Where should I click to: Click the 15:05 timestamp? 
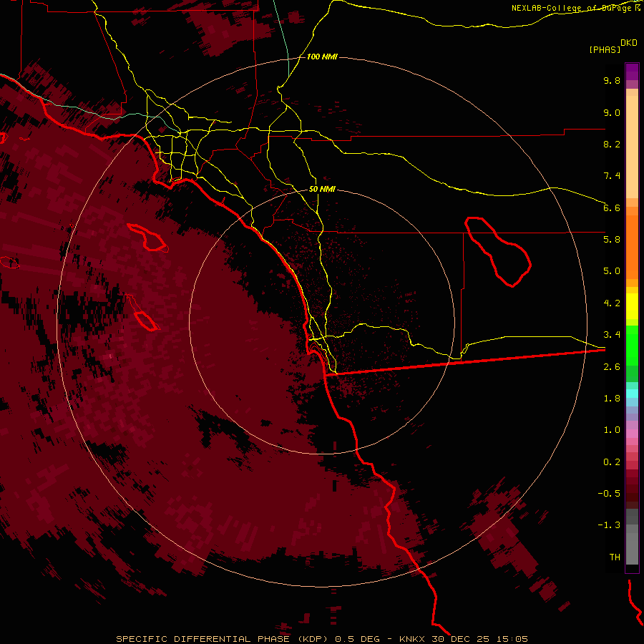[513, 639]
